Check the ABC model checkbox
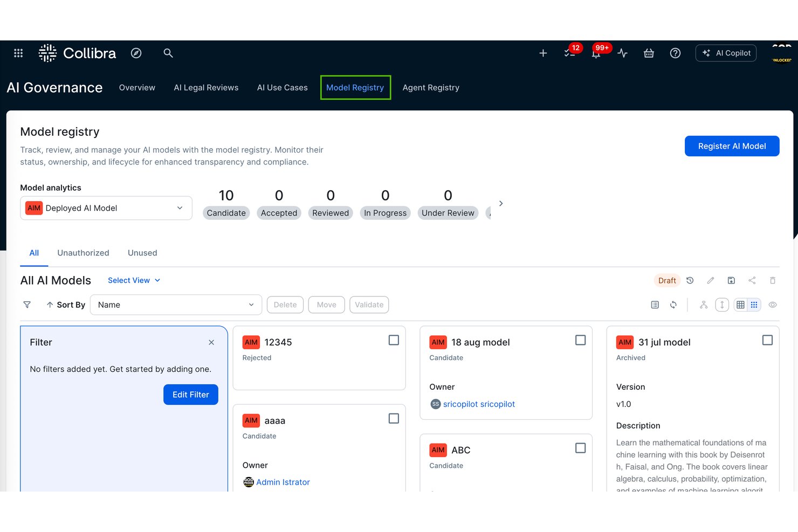The width and height of the screenshot is (798, 532). [x=580, y=448]
